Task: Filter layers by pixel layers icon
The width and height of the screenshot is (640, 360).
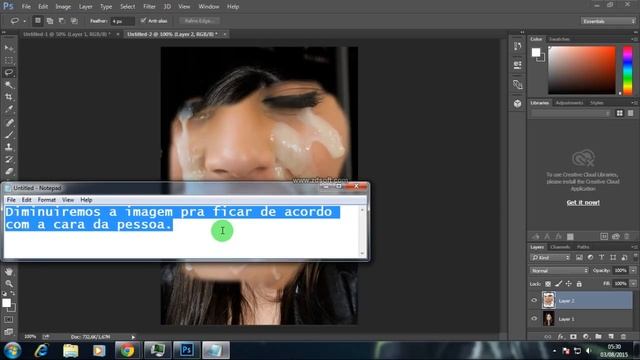Action: click(x=579, y=258)
